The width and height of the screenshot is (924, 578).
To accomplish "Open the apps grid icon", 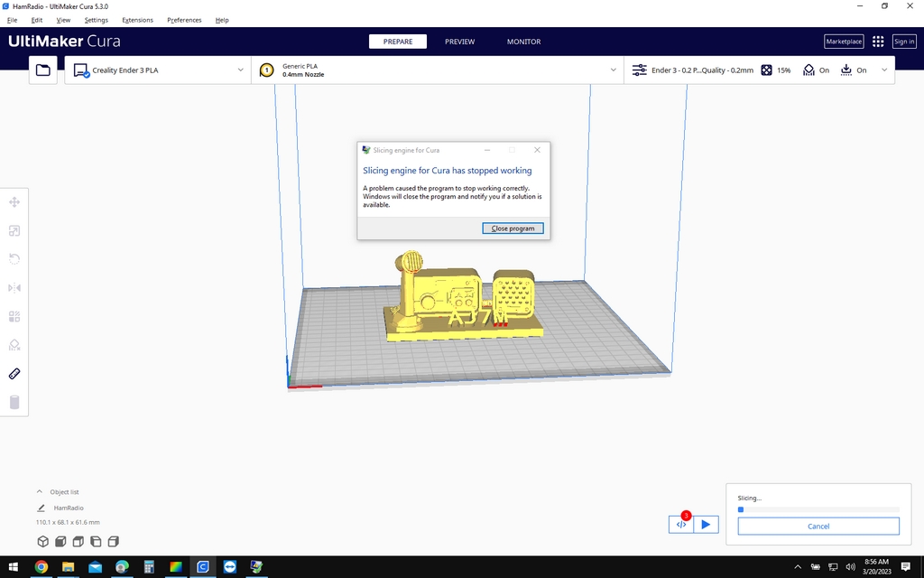I will pyautogui.click(x=878, y=42).
